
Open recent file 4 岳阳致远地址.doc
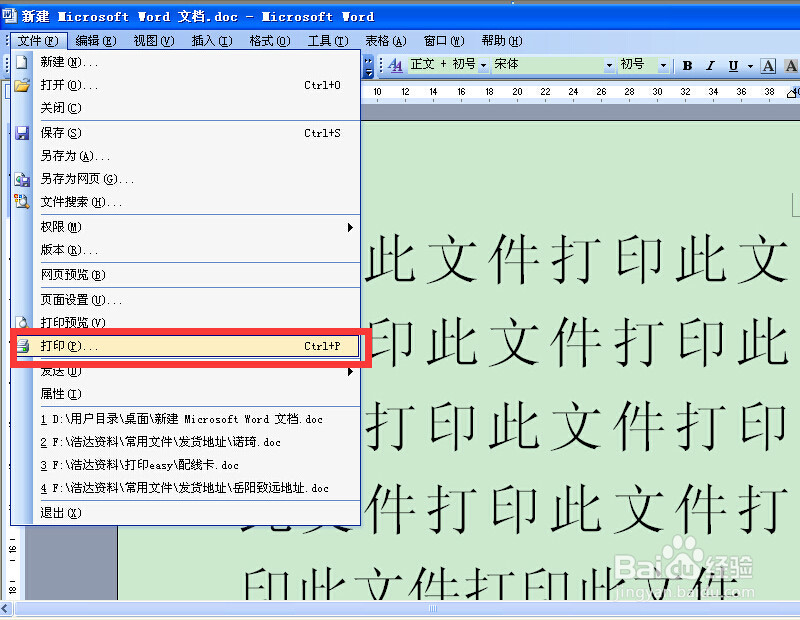point(186,488)
